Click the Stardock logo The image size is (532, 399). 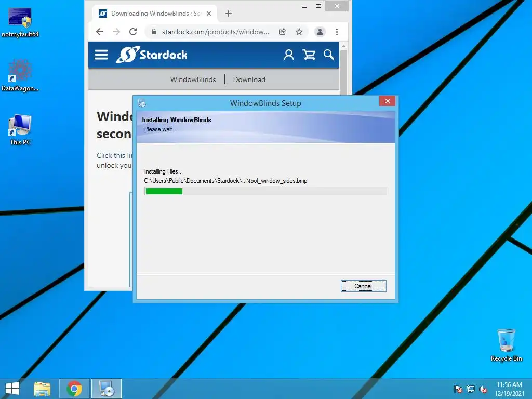tap(152, 55)
